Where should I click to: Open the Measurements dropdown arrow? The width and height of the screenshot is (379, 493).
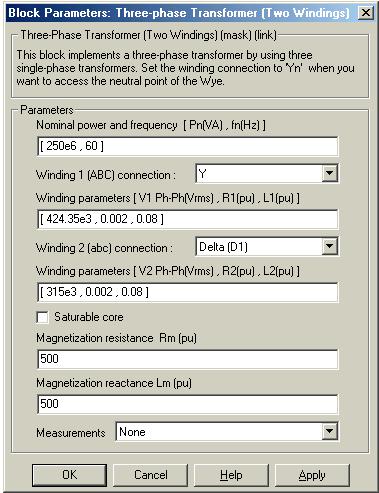[x=329, y=431]
